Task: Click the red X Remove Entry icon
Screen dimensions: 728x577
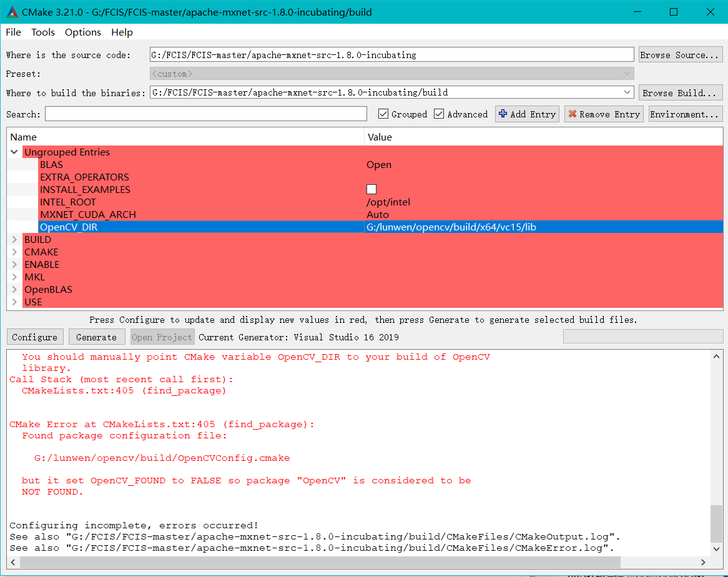Action: (572, 114)
